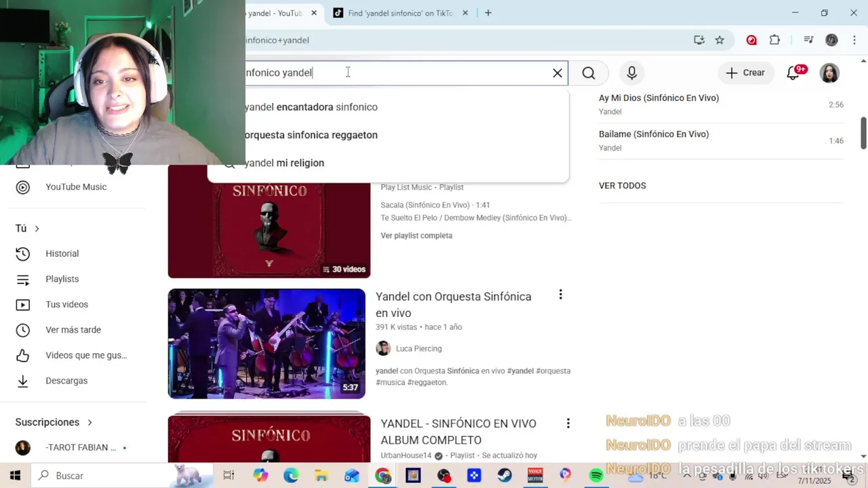The width and height of the screenshot is (868, 488).
Task: Open Steam from the taskbar
Action: click(505, 476)
